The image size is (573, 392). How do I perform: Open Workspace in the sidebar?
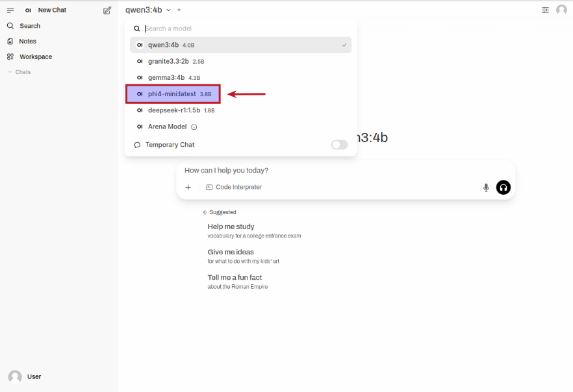[x=35, y=57]
